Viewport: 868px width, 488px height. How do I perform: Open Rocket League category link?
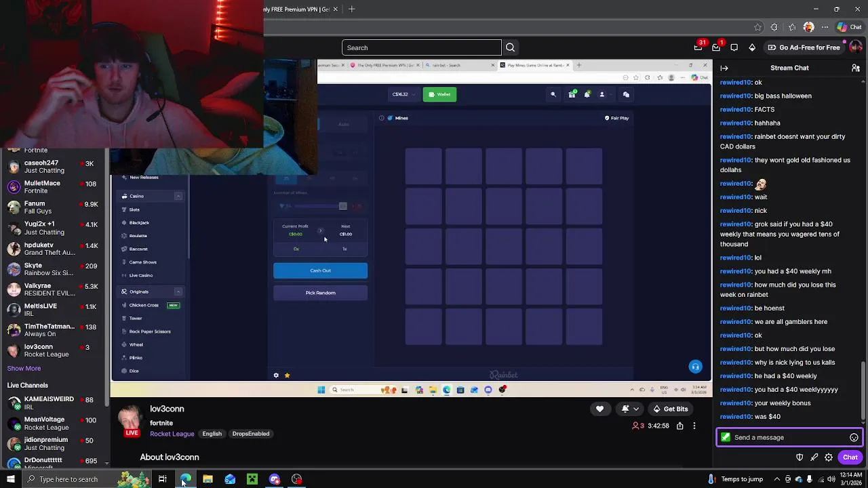tap(172, 434)
